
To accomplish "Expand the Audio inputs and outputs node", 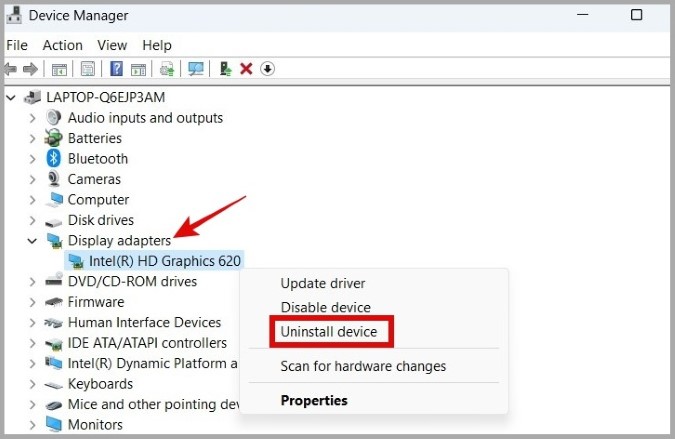I will pos(32,117).
